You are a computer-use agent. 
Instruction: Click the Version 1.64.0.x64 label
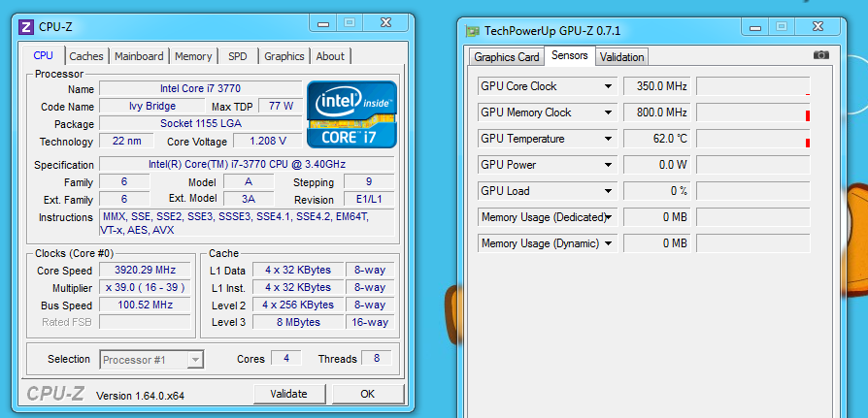[140, 396]
